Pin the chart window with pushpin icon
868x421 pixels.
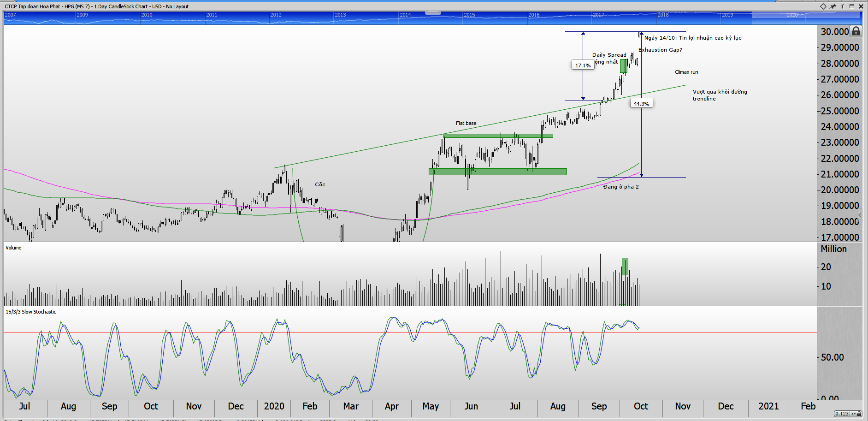point(833,6)
